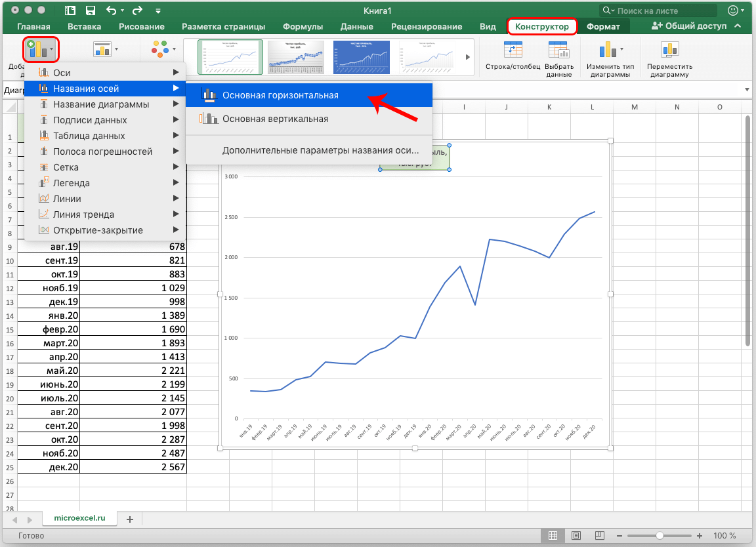Click the Строка/столбец switch icon
This screenshot has width=756, height=547.
click(x=513, y=50)
